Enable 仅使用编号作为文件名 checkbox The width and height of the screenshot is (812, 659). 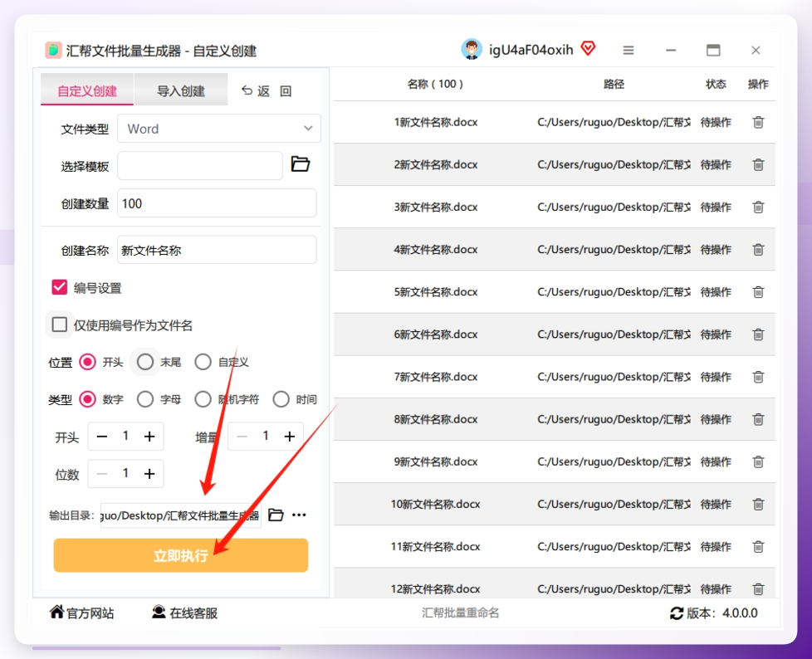pyautogui.click(x=60, y=325)
